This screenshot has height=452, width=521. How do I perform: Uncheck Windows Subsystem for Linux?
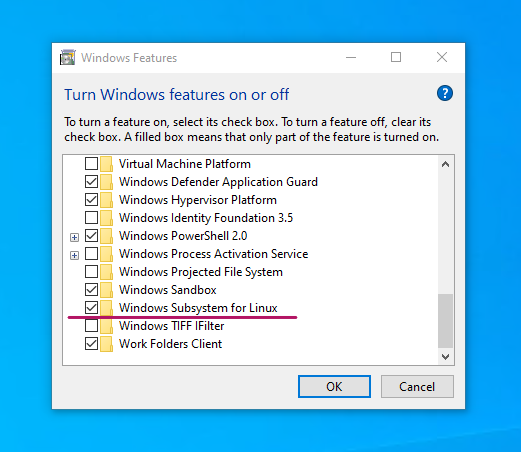tap(91, 307)
